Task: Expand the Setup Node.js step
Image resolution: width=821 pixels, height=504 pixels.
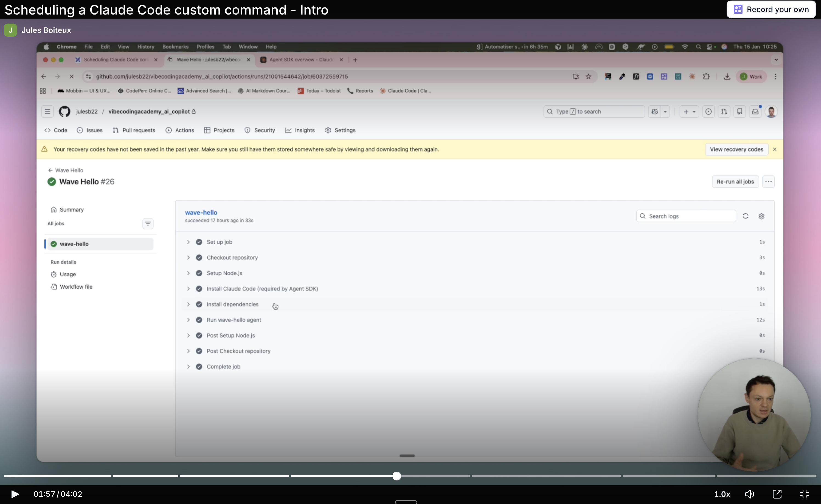Action: coord(189,273)
